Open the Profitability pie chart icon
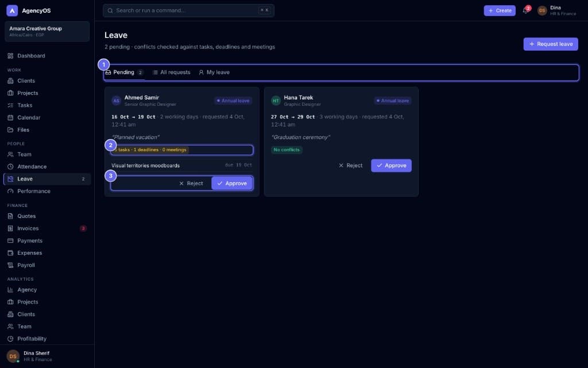Screen dimensions: 588x368 pyautogui.click(x=10, y=339)
